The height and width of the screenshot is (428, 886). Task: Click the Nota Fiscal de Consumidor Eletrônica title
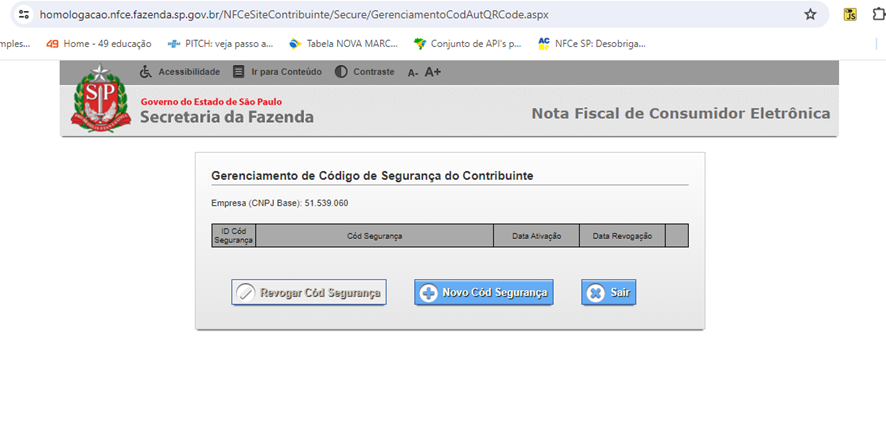[681, 114]
